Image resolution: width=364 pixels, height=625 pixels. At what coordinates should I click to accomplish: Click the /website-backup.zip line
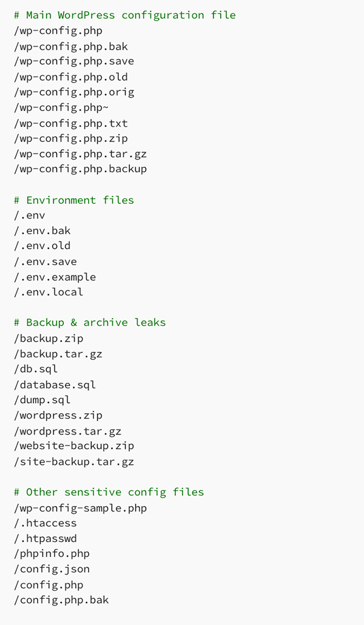click(73, 446)
